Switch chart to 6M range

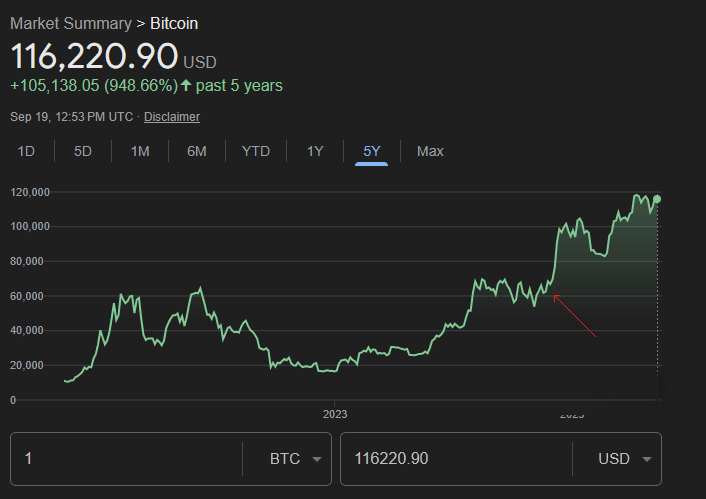coord(197,151)
